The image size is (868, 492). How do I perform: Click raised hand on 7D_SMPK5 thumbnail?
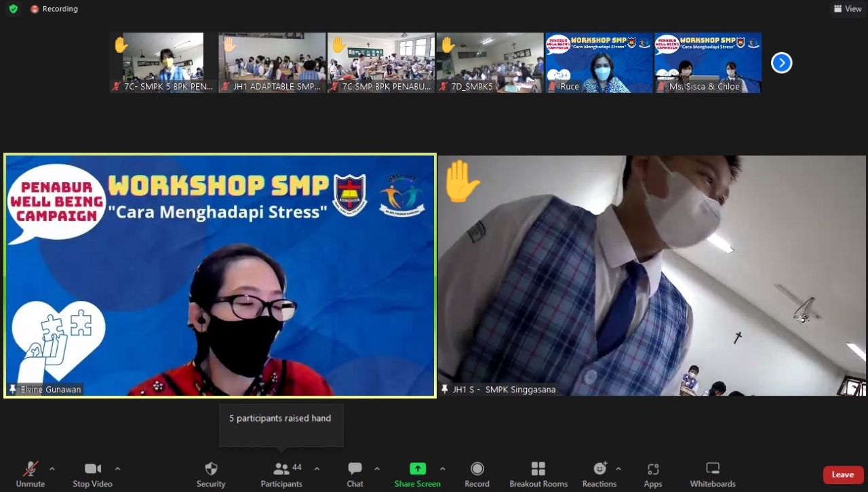448,45
